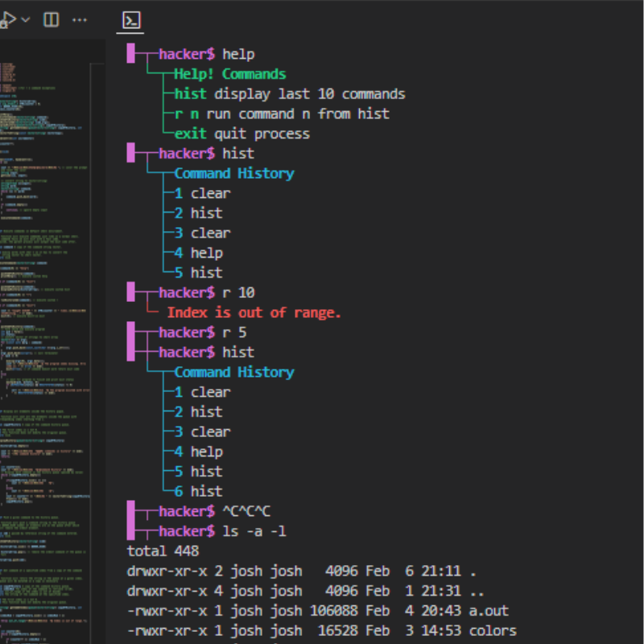Click the Run code play icon
This screenshot has height=644, width=644.
point(7,19)
